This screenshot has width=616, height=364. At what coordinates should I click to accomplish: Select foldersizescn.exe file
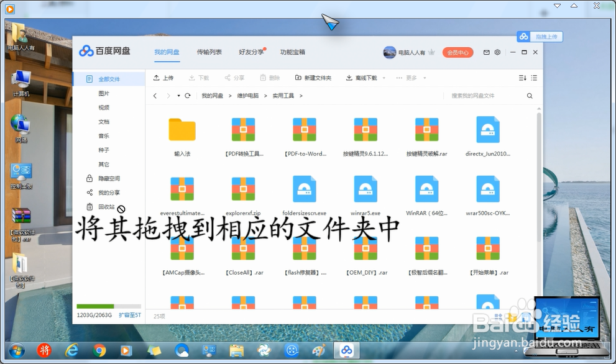tap(305, 189)
